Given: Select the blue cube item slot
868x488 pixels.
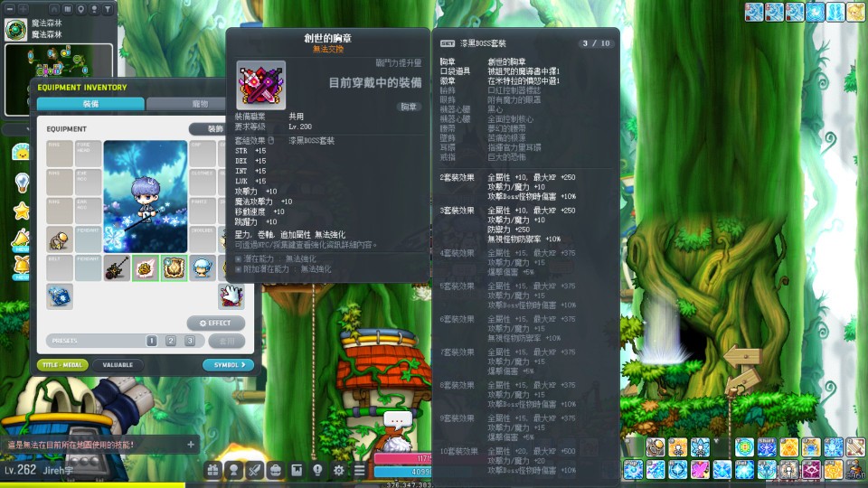Looking at the screenshot, I should tap(60, 296).
